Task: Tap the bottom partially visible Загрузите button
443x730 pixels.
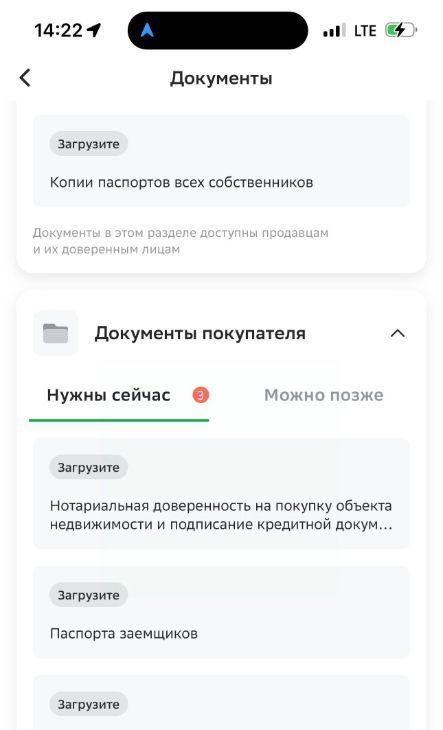Action: [x=88, y=704]
